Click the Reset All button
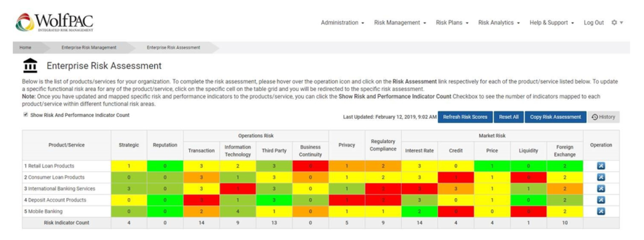Viewport: 644px width, 240px height. click(509, 117)
